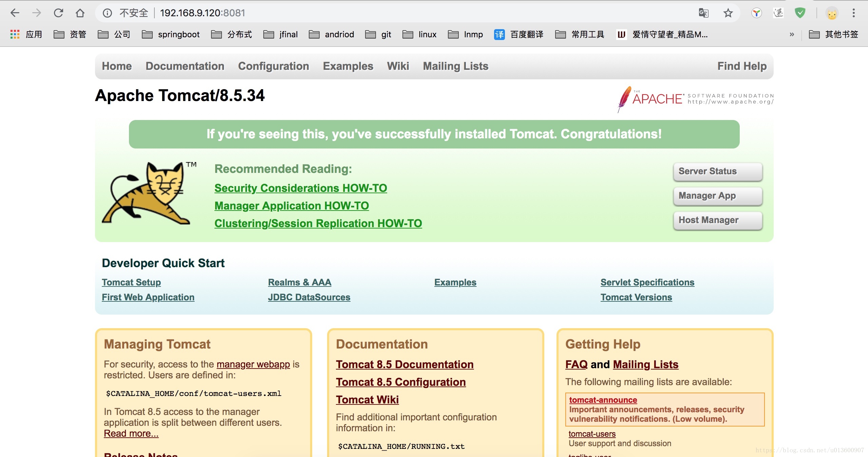Viewport: 868px width, 457px height.
Task: Open the andriod bookmark folder
Action: pyautogui.click(x=332, y=34)
